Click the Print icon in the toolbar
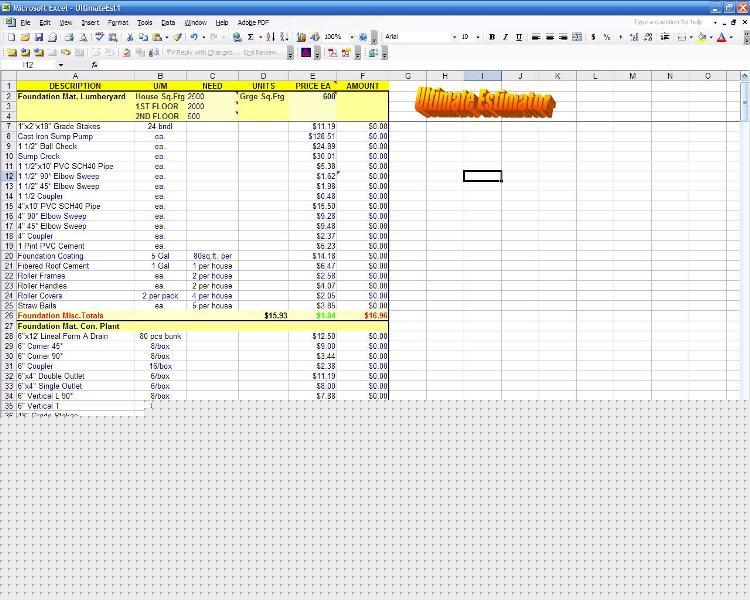This screenshot has width=750, height=600. click(x=69, y=37)
